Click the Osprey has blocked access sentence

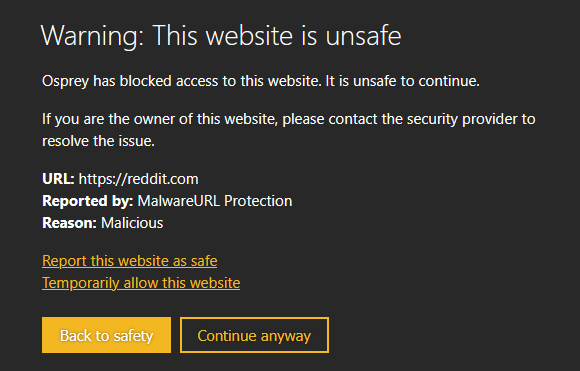pyautogui.click(x=182, y=81)
